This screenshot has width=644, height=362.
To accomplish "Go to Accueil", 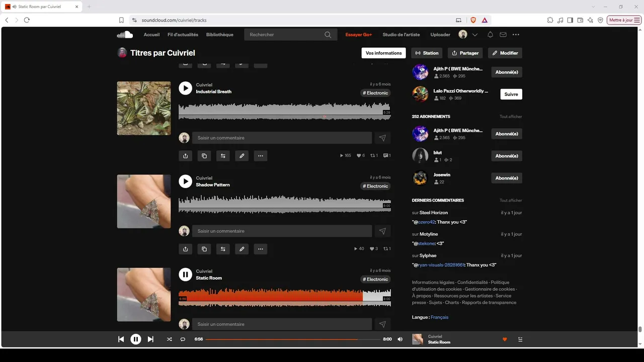I will [x=151, y=35].
